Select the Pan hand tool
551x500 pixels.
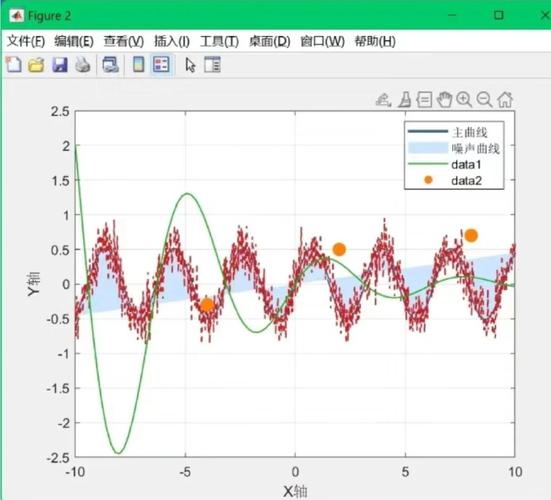point(444,100)
